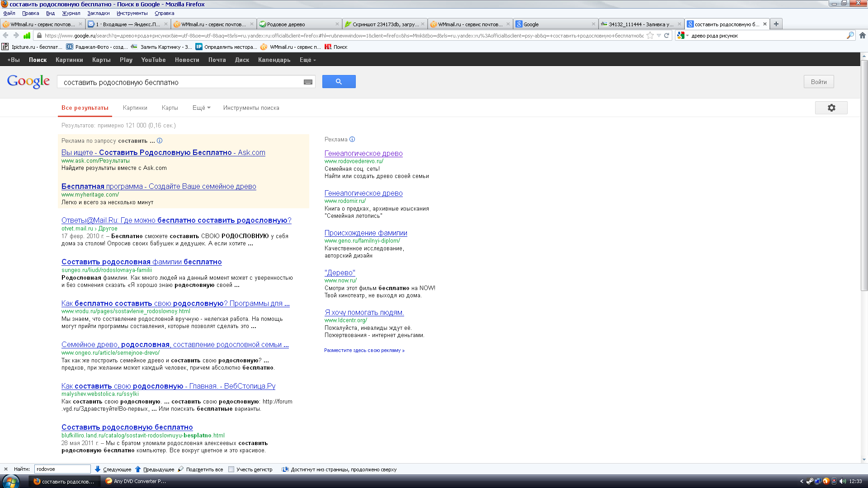Open the "Дерево" ad link

coord(340,272)
